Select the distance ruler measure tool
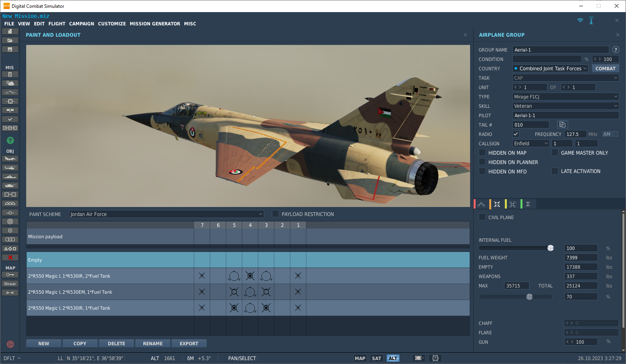Screen dimensions: 626x364 (10, 293)
